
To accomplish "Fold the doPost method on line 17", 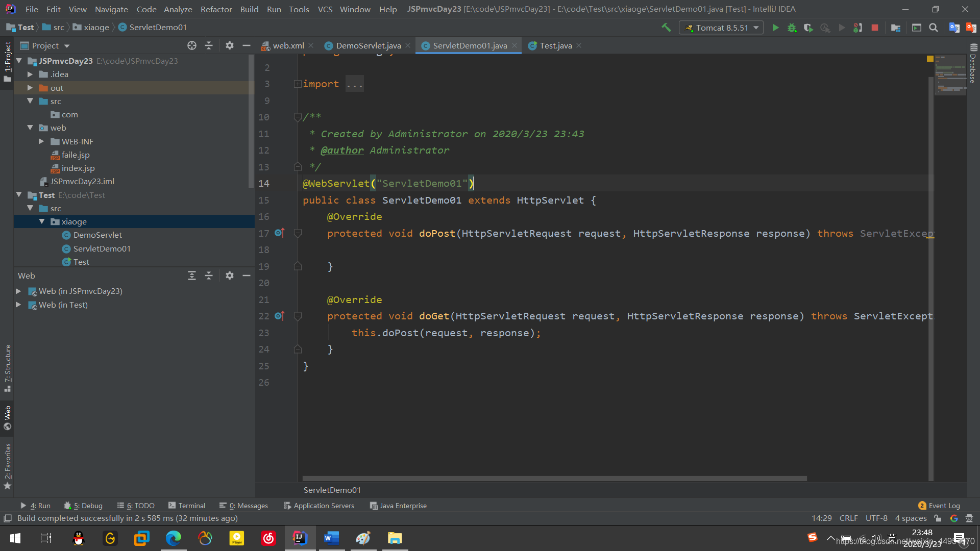I will click(298, 233).
